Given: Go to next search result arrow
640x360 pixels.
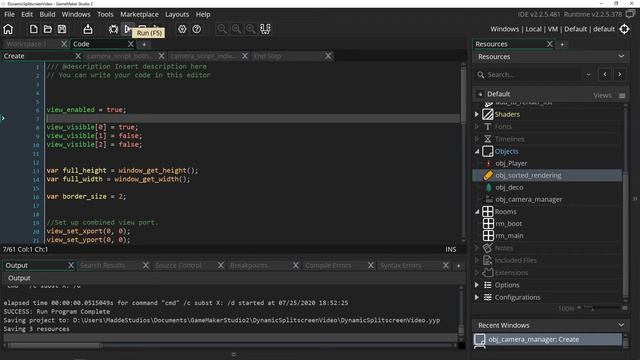Looking at the screenshot, I should tap(620, 75).
